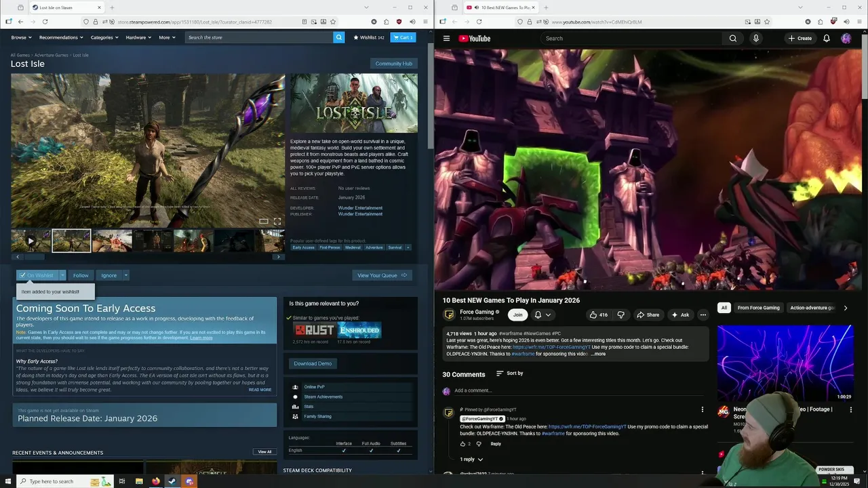Expand the More menu in Steam

[166, 37]
